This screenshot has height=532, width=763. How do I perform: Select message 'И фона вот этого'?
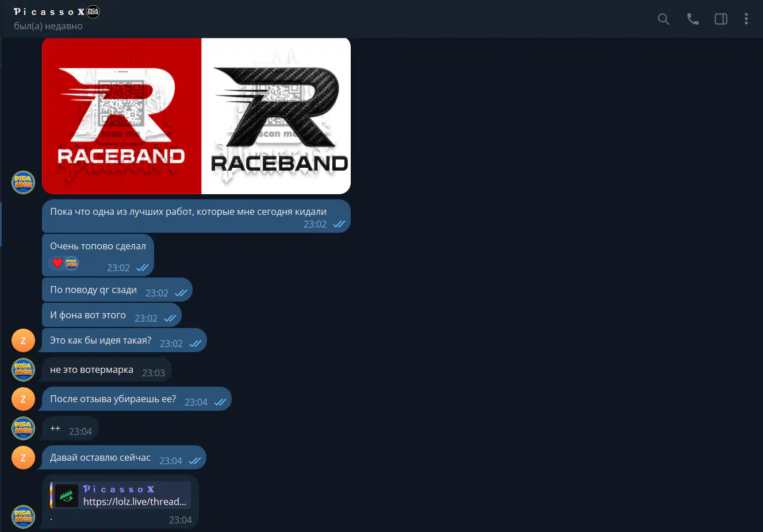112,315
